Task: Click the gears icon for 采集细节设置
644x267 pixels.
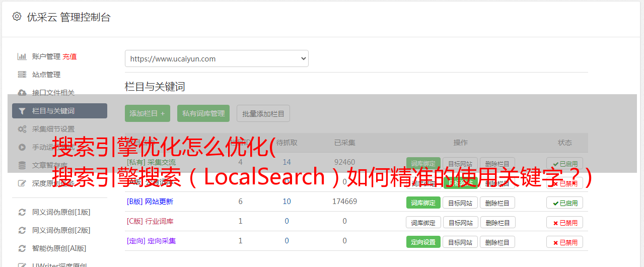Action: pos(22,129)
